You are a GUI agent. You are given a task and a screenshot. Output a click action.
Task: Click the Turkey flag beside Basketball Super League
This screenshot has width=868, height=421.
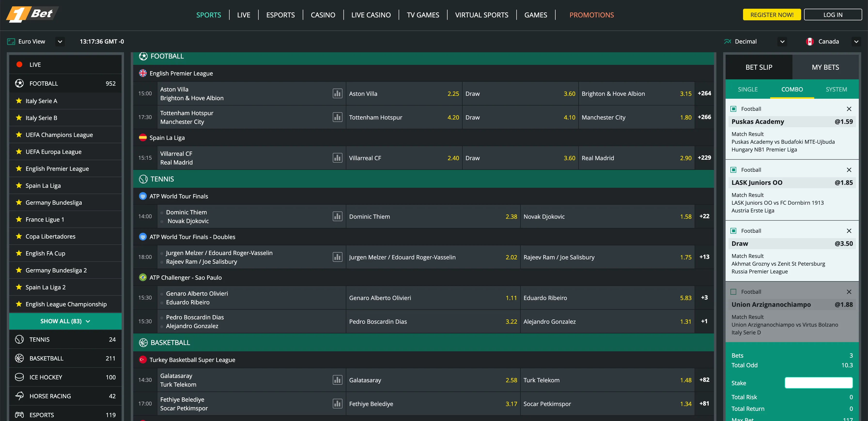[143, 359]
